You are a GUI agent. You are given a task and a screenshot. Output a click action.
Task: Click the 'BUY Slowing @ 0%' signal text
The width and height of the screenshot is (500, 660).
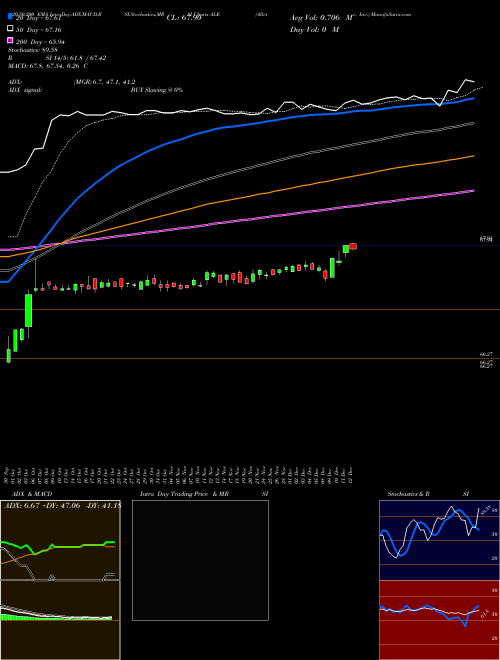coord(157,90)
